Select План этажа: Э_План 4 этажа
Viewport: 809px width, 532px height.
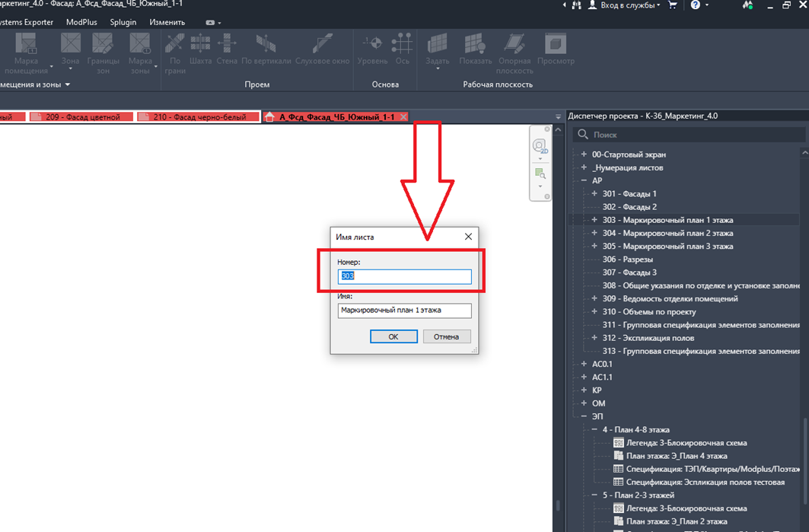tap(677, 456)
